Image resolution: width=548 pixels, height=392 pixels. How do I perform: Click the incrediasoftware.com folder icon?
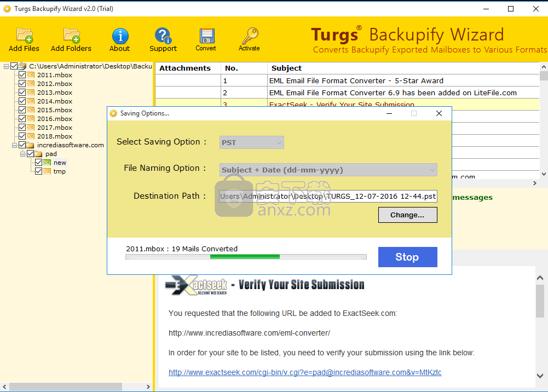31,145
